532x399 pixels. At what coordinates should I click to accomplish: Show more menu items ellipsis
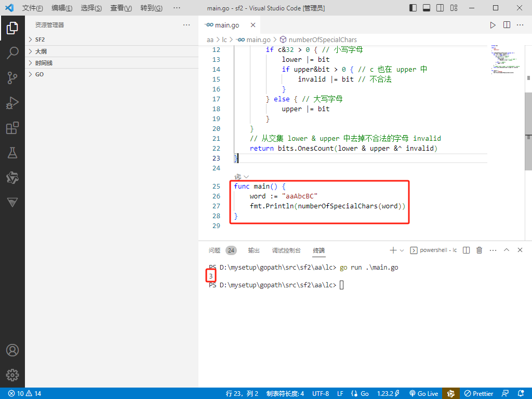click(x=177, y=8)
